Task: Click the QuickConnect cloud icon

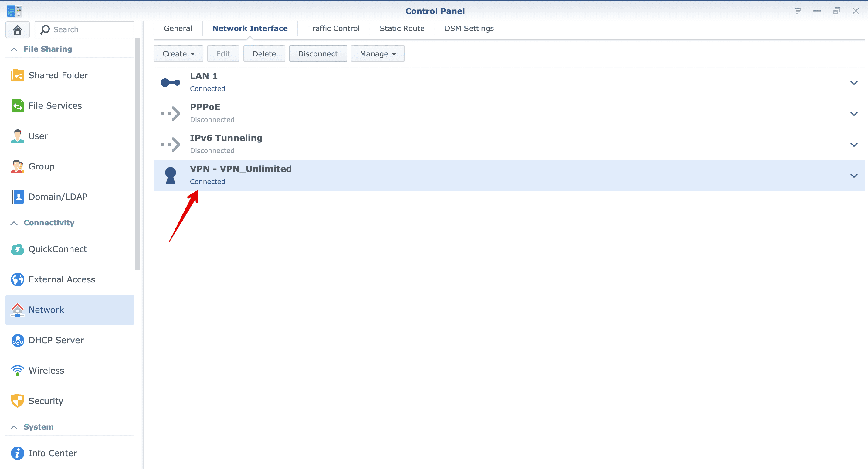Action: (18, 249)
